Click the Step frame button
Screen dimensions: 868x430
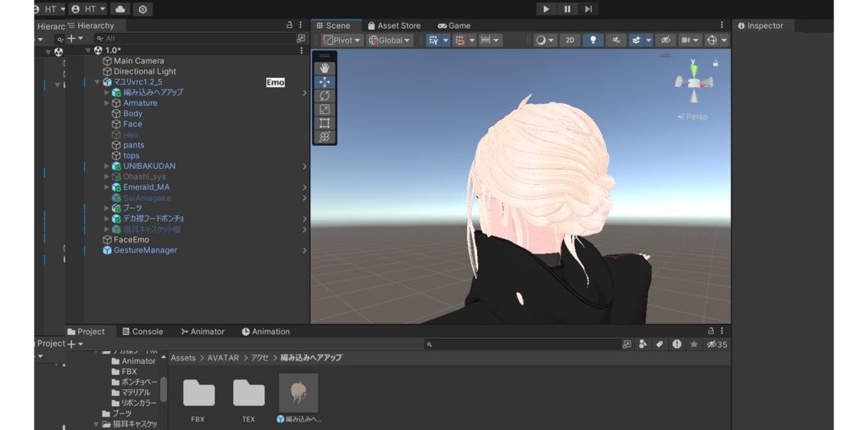pyautogui.click(x=588, y=8)
